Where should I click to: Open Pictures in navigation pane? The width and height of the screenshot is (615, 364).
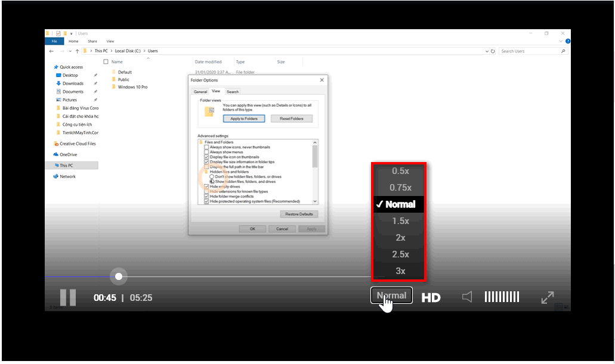(x=70, y=100)
